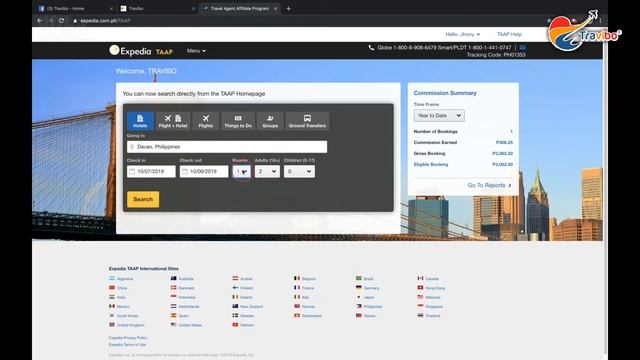The image size is (640, 360).
Task: Click the Belgium flag icon
Action: coord(297,278)
